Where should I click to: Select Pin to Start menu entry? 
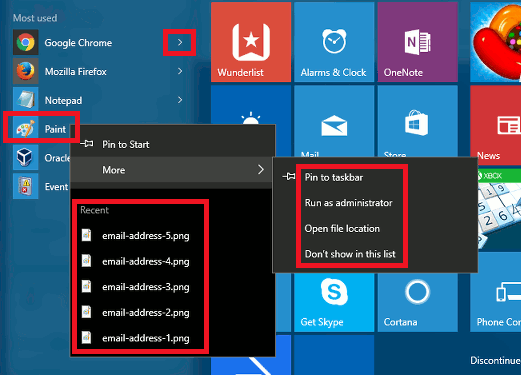[173, 144]
